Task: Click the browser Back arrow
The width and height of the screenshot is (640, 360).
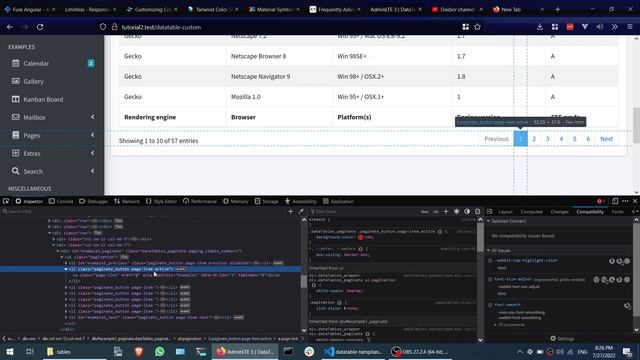Action: click(10, 27)
